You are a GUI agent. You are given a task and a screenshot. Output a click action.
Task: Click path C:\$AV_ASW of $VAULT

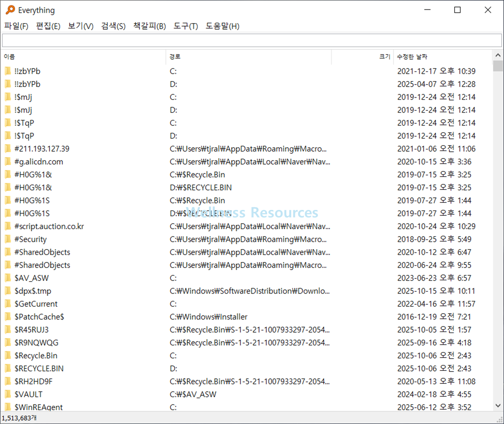193,395
